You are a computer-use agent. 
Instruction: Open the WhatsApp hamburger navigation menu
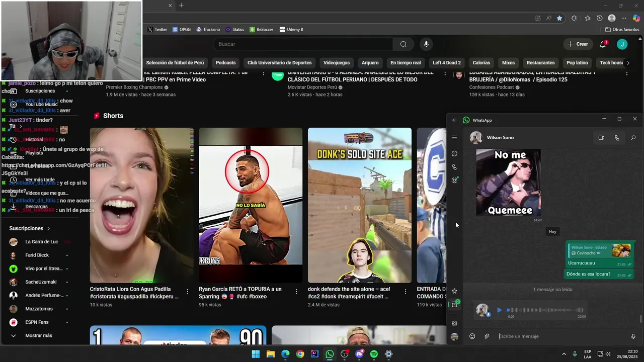point(454,137)
